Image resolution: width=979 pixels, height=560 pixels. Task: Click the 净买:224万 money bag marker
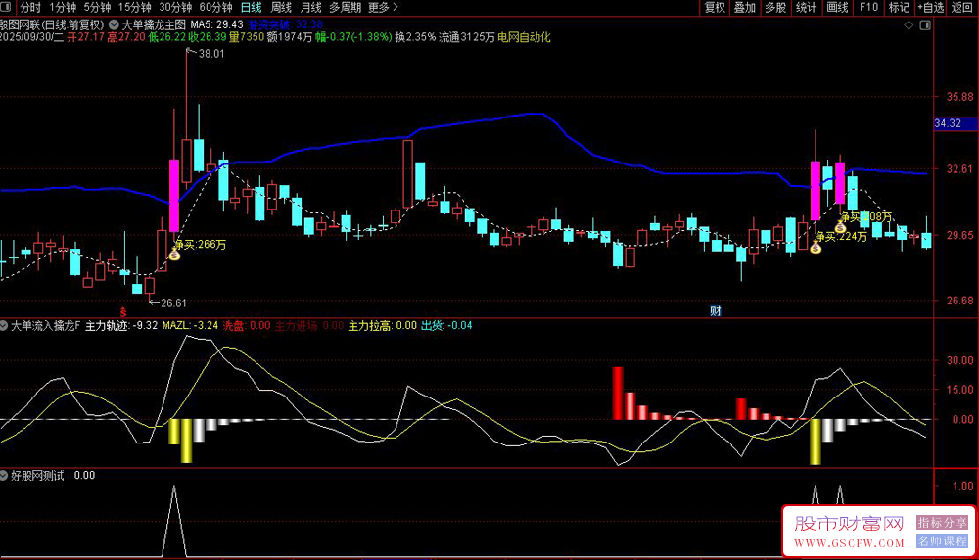(815, 248)
